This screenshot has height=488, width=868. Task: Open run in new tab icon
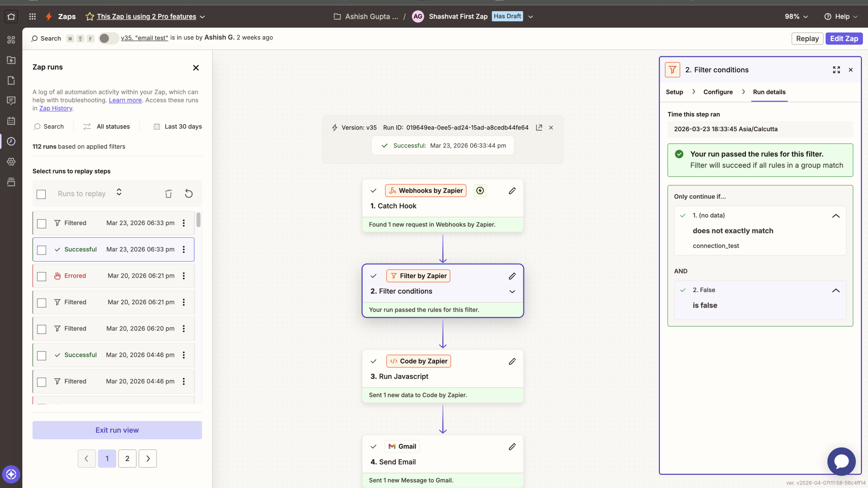539,128
